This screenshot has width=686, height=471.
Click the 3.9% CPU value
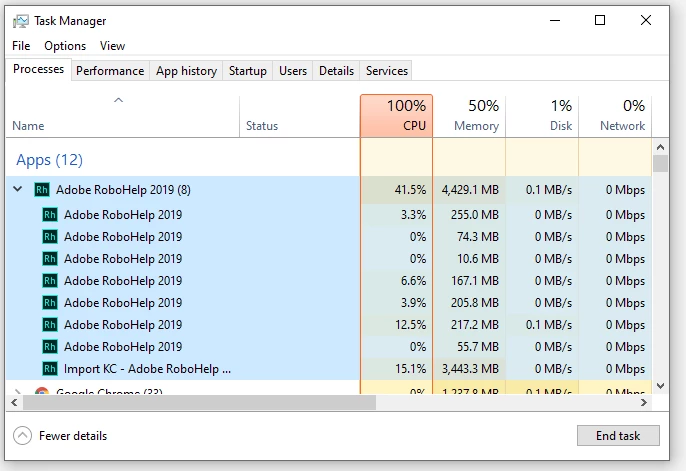[x=413, y=303]
